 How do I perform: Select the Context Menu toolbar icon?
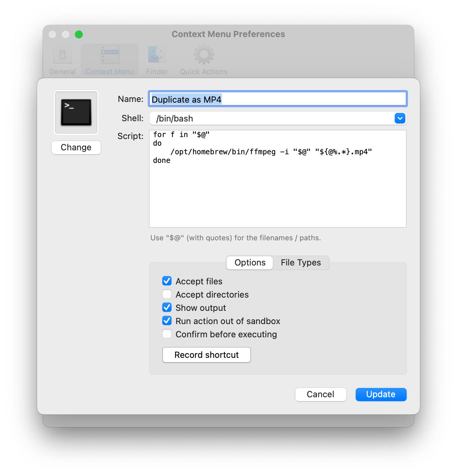[110, 55]
